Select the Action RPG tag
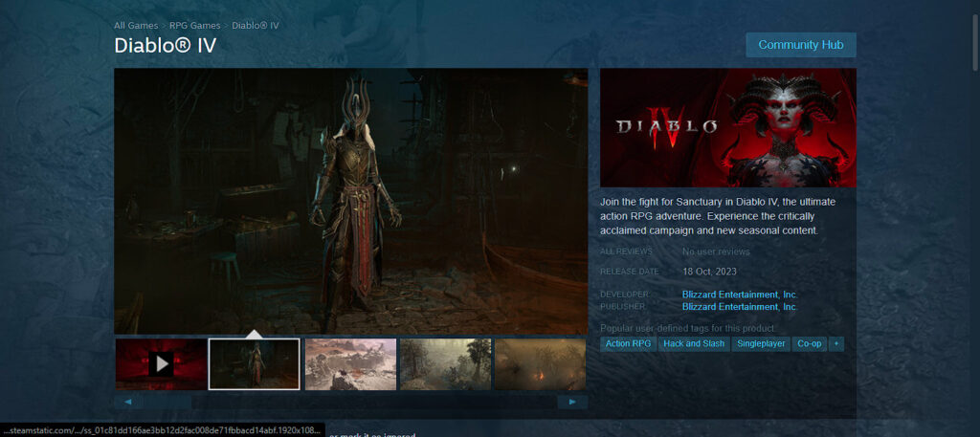 click(x=628, y=344)
